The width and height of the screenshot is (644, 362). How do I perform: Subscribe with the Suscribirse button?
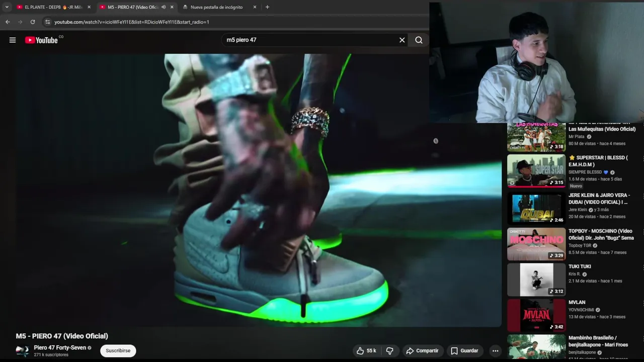coord(118,351)
